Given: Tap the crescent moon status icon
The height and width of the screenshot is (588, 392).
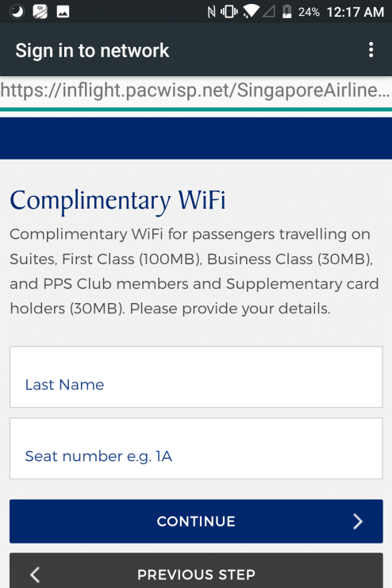Looking at the screenshot, I should [17, 12].
